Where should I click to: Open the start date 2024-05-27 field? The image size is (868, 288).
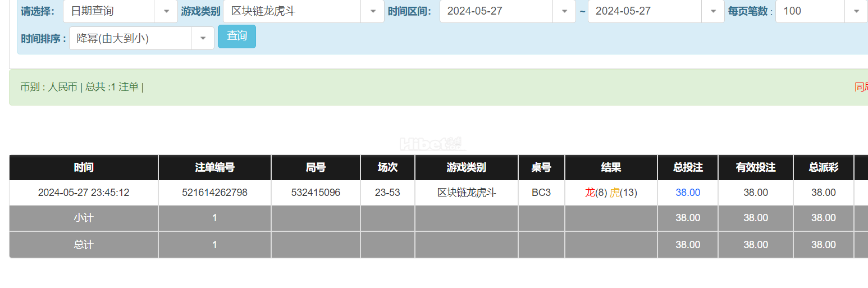508,11
